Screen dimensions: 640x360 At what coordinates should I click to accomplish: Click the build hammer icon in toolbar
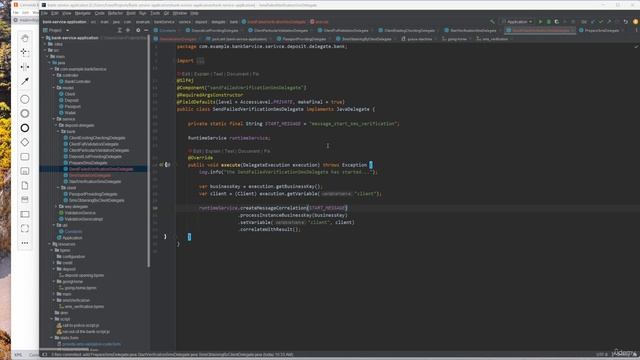tap(493, 22)
